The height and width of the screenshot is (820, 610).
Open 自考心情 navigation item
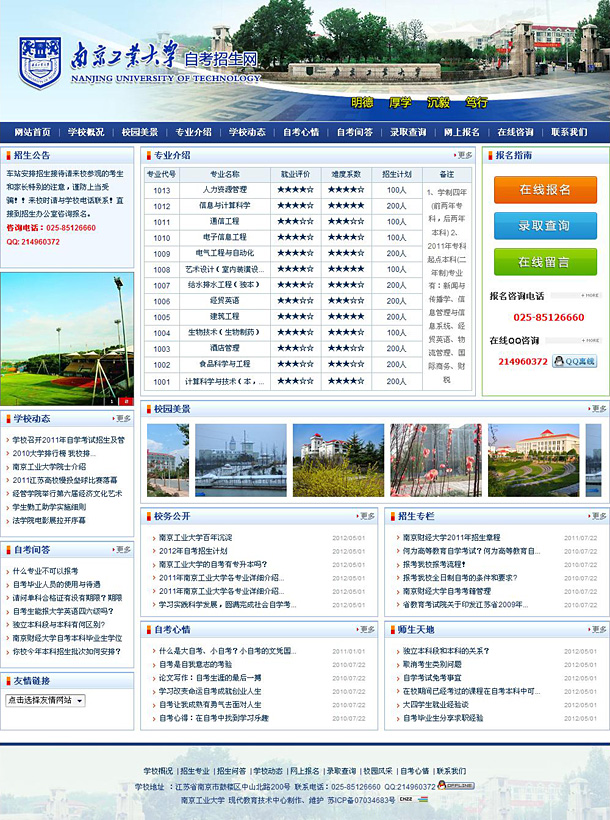pyautogui.click(x=301, y=132)
